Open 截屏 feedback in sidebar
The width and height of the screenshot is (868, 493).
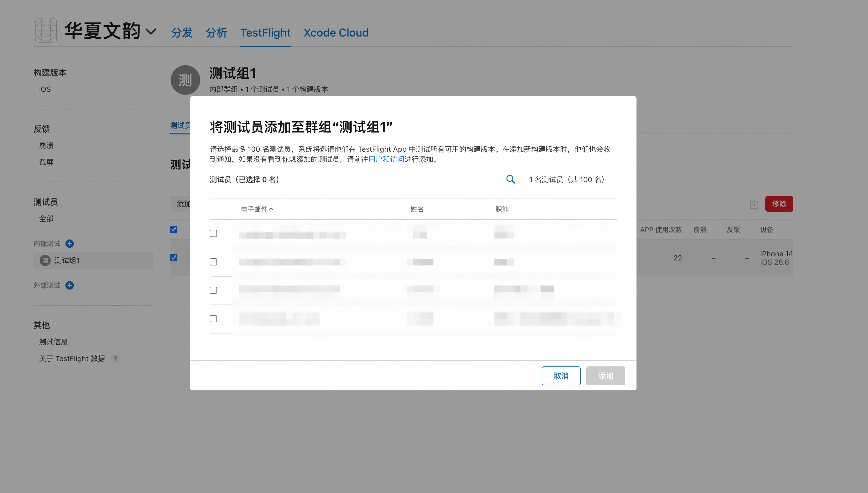(x=46, y=162)
